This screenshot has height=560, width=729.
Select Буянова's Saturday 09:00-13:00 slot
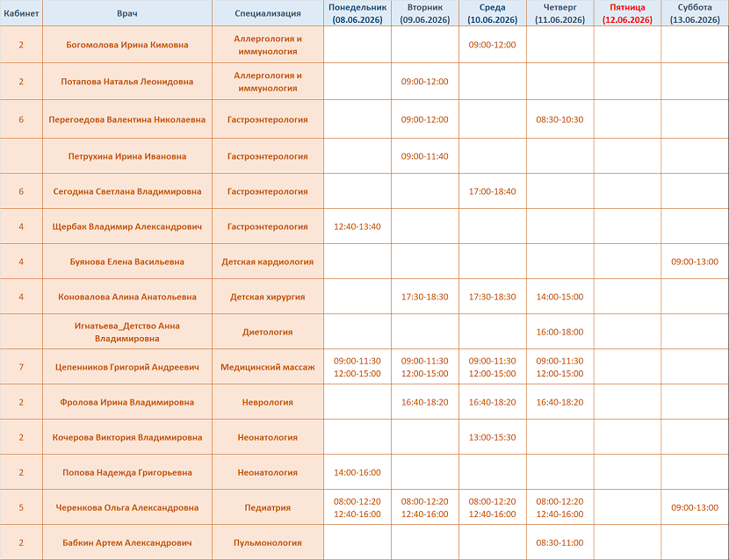695,262
